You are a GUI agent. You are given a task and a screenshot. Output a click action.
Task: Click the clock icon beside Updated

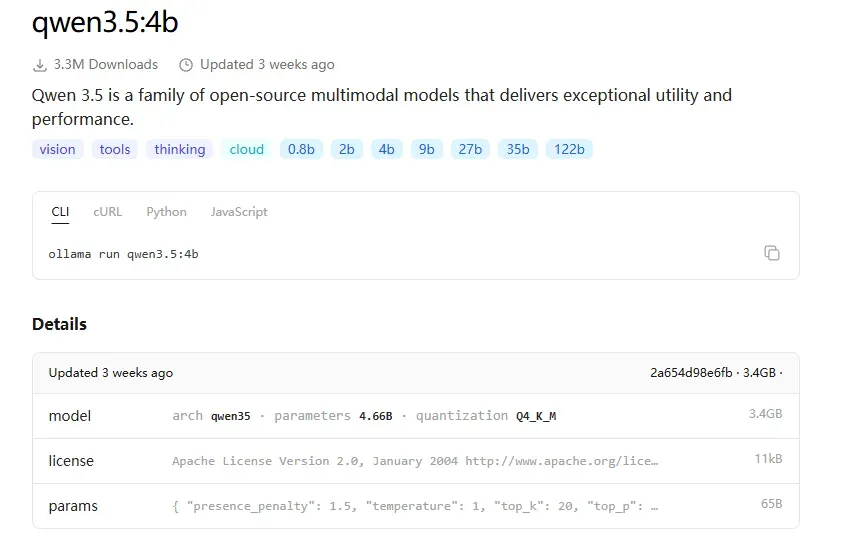(x=186, y=65)
